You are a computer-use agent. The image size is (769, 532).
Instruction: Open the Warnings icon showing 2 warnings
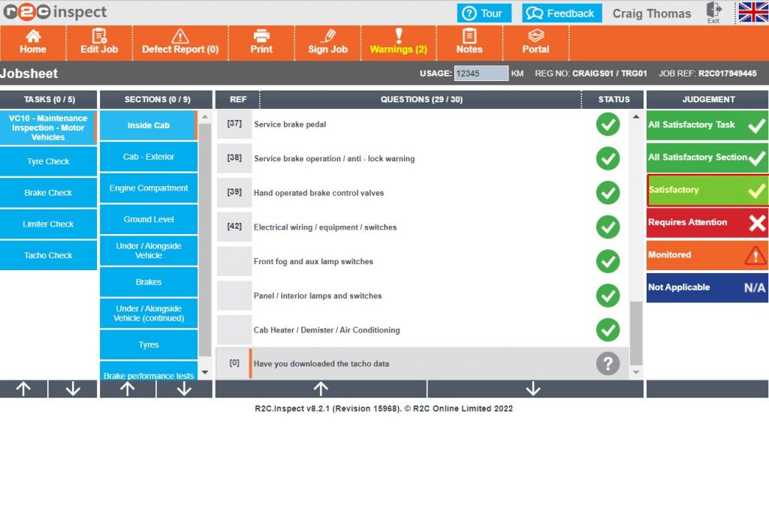(398, 44)
